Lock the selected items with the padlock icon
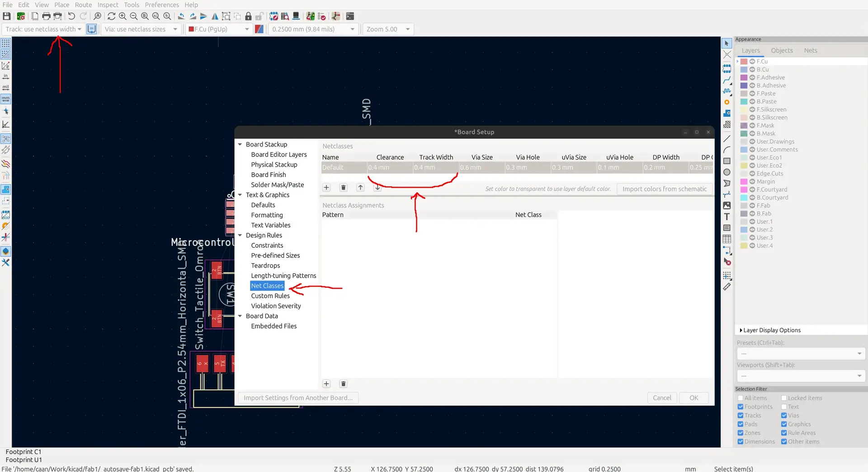The height and width of the screenshot is (472, 868). point(248,16)
